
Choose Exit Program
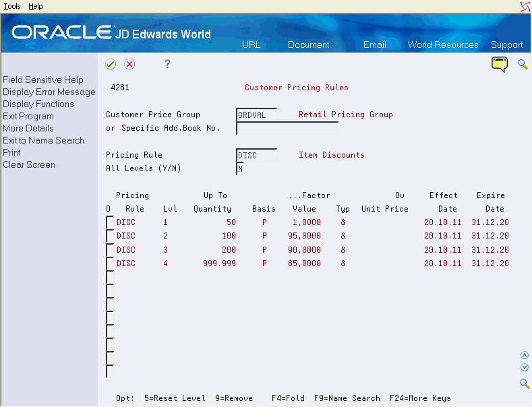click(28, 117)
